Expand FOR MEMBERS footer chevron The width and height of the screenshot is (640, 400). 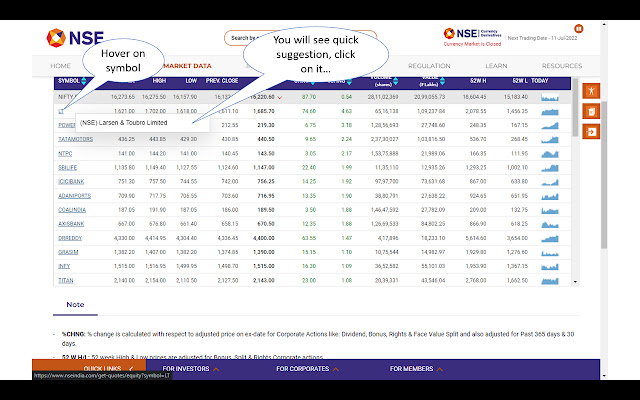click(x=440, y=369)
